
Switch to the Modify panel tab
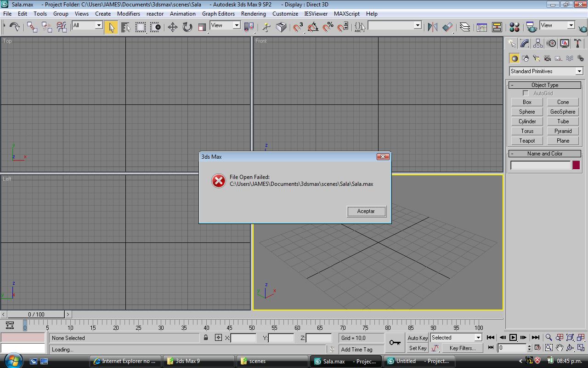click(x=525, y=43)
